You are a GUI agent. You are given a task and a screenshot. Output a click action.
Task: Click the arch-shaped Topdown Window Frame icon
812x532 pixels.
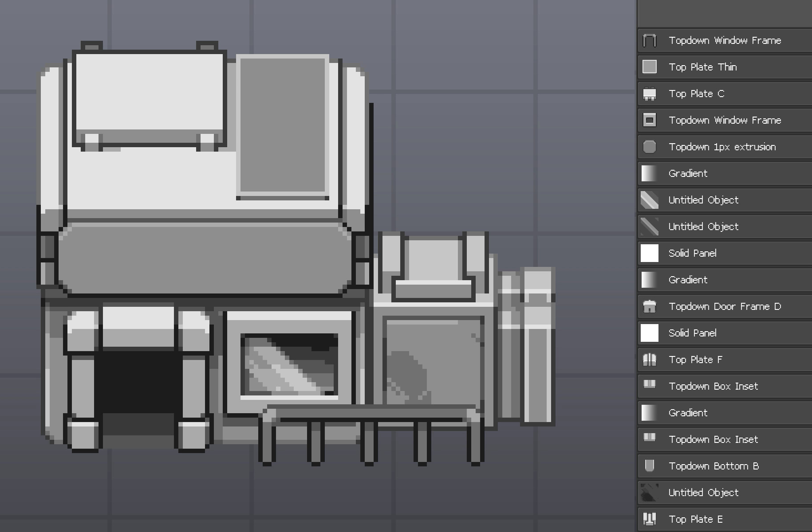point(650,40)
